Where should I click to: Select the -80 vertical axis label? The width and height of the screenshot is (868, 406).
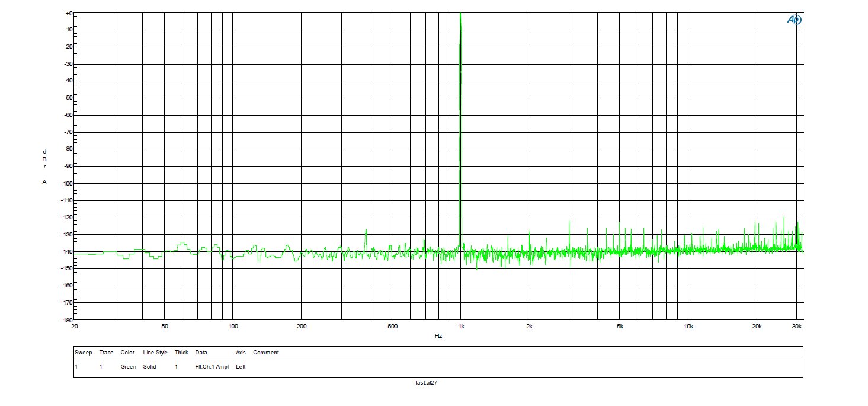click(68, 149)
